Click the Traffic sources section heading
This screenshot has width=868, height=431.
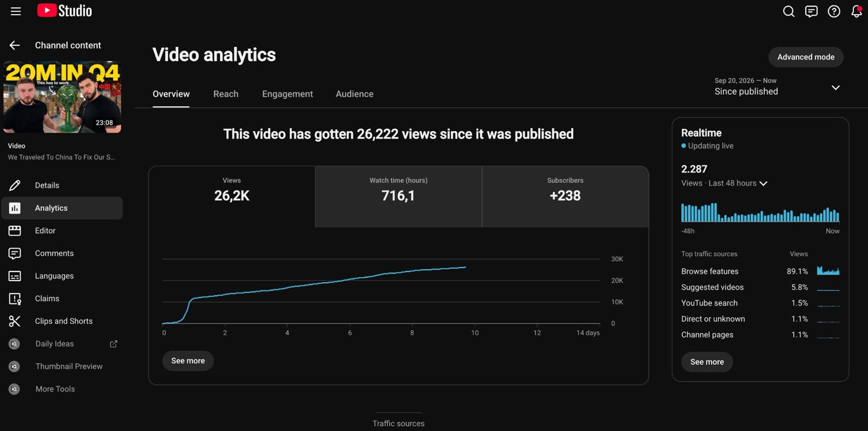[399, 423]
